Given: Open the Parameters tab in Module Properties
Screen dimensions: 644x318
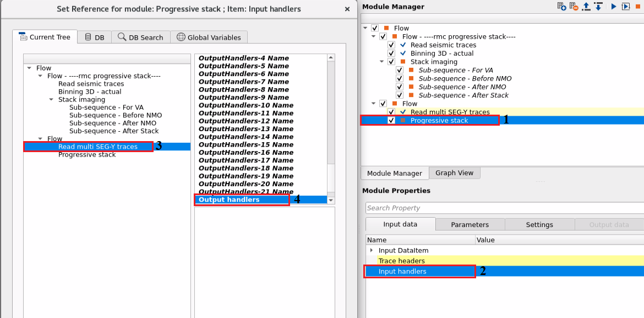Looking at the screenshot, I should (x=470, y=224).
